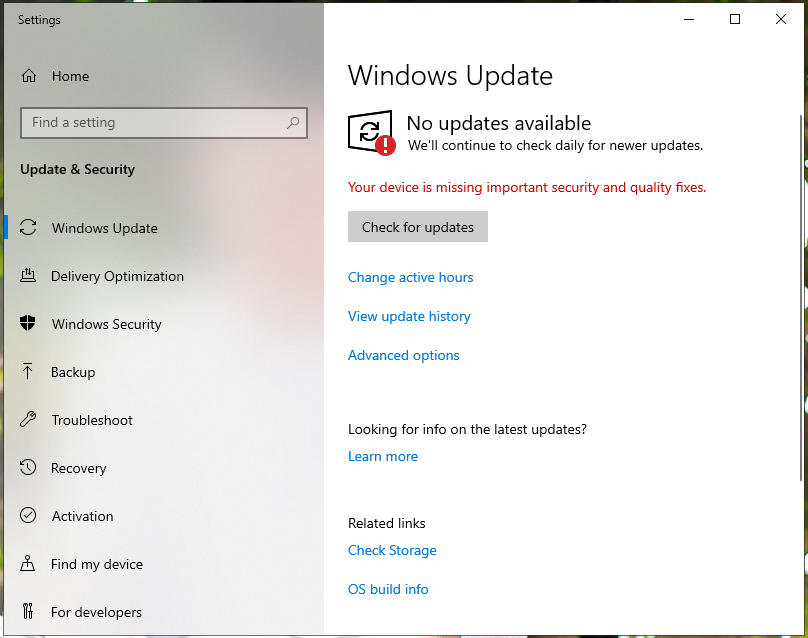Click the Activation checkmark circle icon
Image resolution: width=808 pixels, height=638 pixels.
28,515
